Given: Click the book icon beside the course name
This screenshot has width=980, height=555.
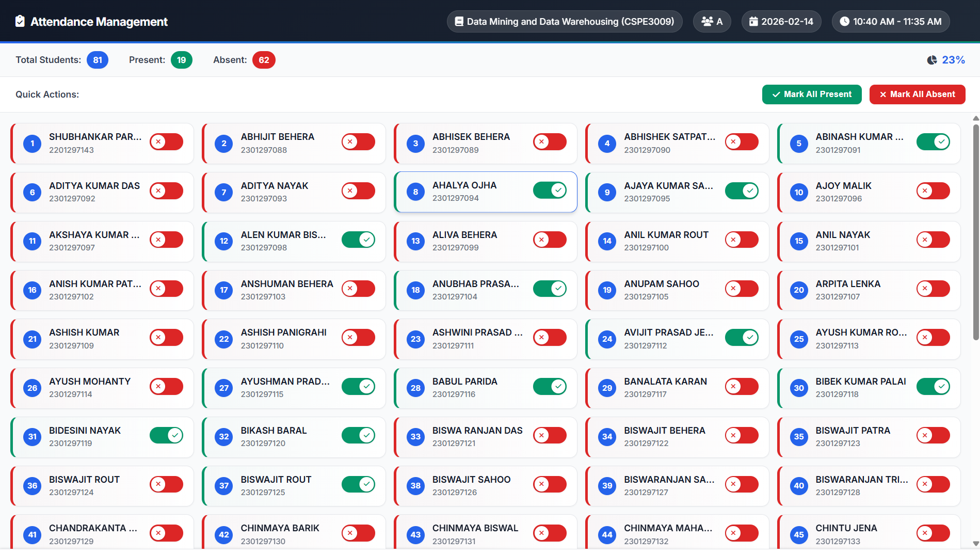Looking at the screenshot, I should (x=459, y=21).
